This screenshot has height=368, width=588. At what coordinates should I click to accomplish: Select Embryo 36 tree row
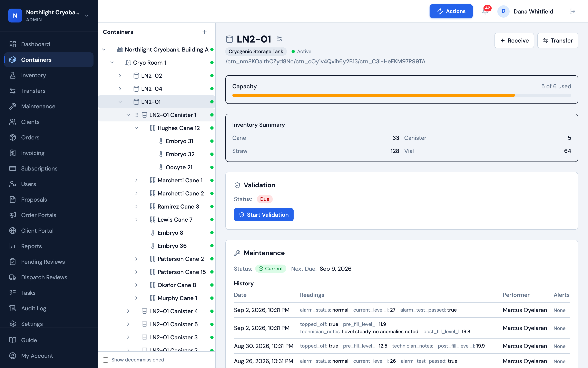(157, 246)
